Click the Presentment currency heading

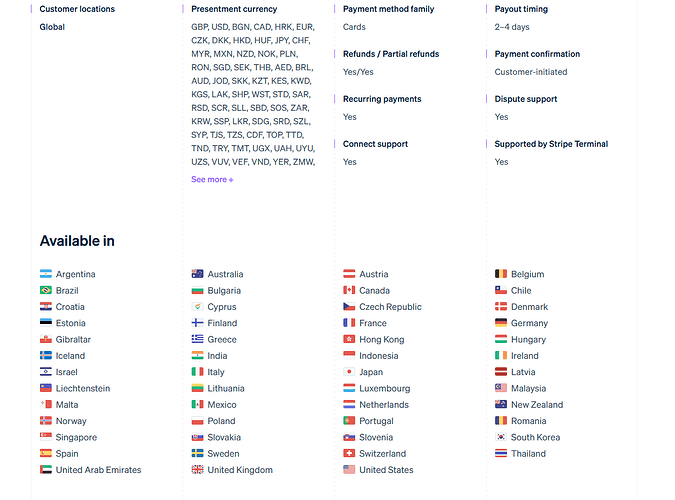(x=234, y=9)
